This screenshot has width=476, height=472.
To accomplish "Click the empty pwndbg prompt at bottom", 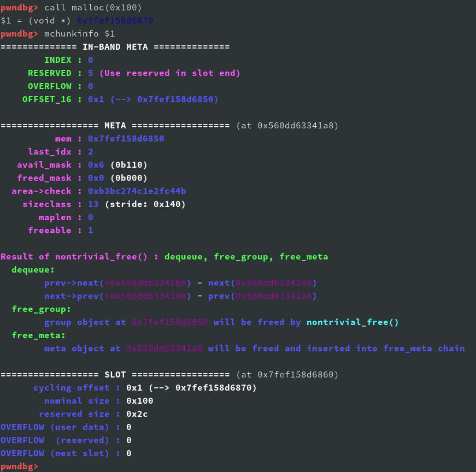I will (x=20, y=467).
